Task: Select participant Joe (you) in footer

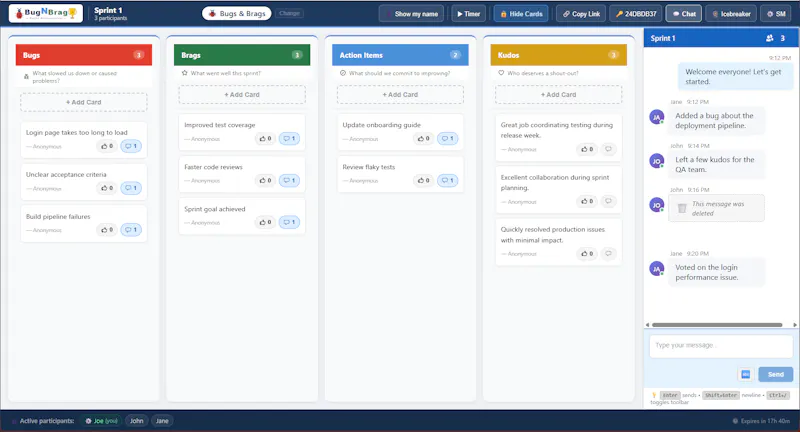Action: [101, 421]
